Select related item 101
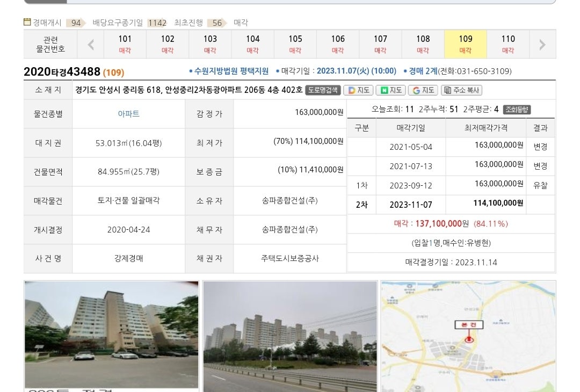The image size is (580, 392). (x=125, y=44)
